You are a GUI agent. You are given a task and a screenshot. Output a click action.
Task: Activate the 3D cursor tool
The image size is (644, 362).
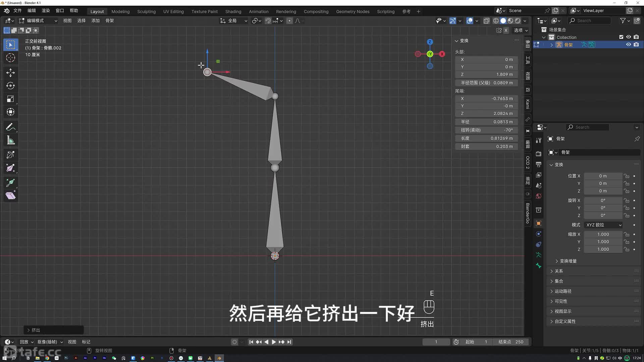click(10, 58)
